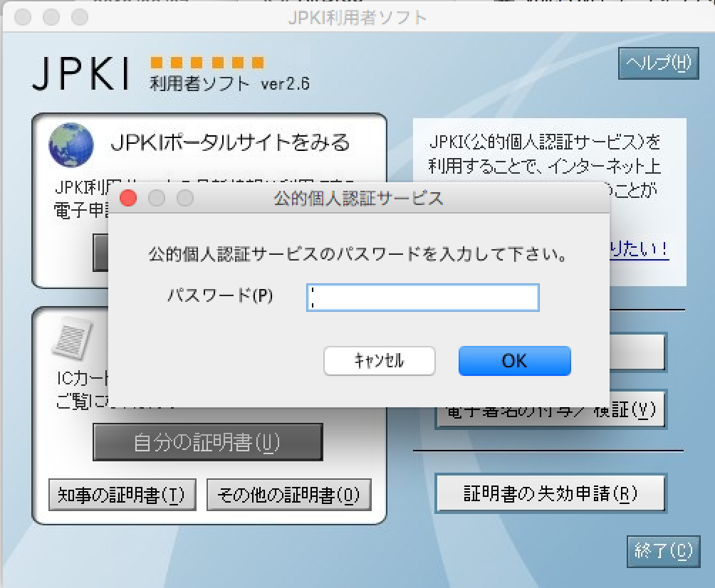
Task: Click the dialog title 公的個人認証サービス
Action: click(358, 199)
